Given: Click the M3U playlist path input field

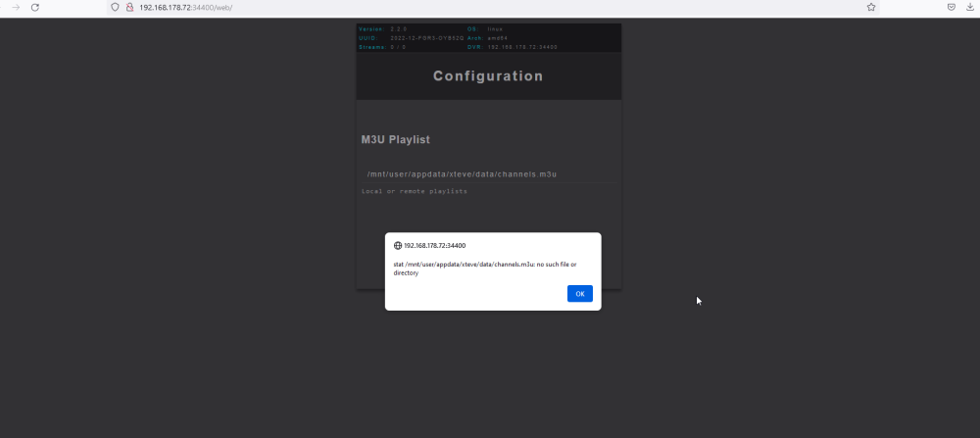Looking at the screenshot, I should [489, 174].
